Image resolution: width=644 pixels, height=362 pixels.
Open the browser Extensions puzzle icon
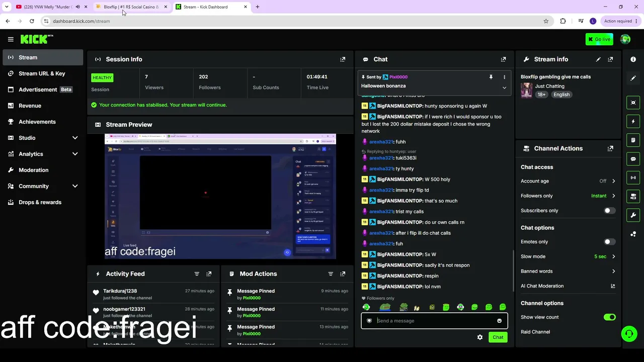[563, 21]
